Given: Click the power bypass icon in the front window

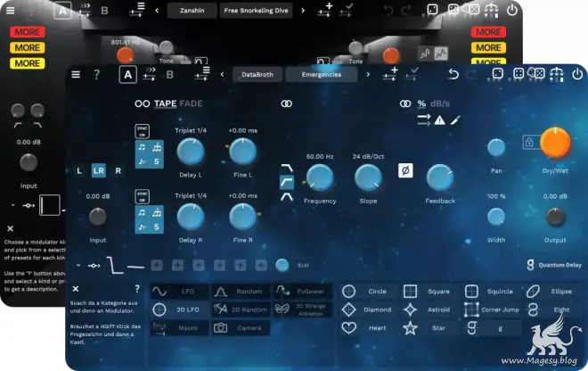Looking at the screenshot, I should pyautogui.click(x=577, y=74).
